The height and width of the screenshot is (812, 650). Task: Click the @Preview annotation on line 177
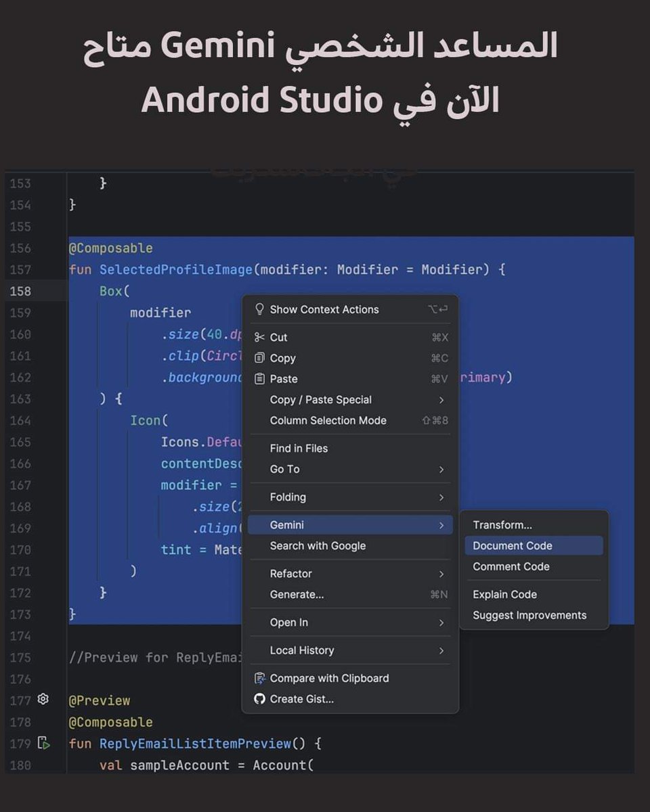[x=100, y=700]
